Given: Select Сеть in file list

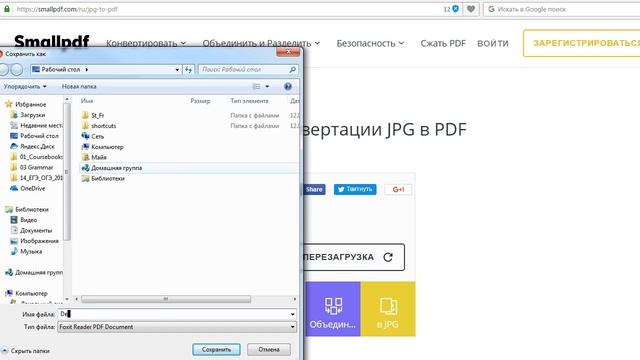Looking at the screenshot, I should [97, 136].
